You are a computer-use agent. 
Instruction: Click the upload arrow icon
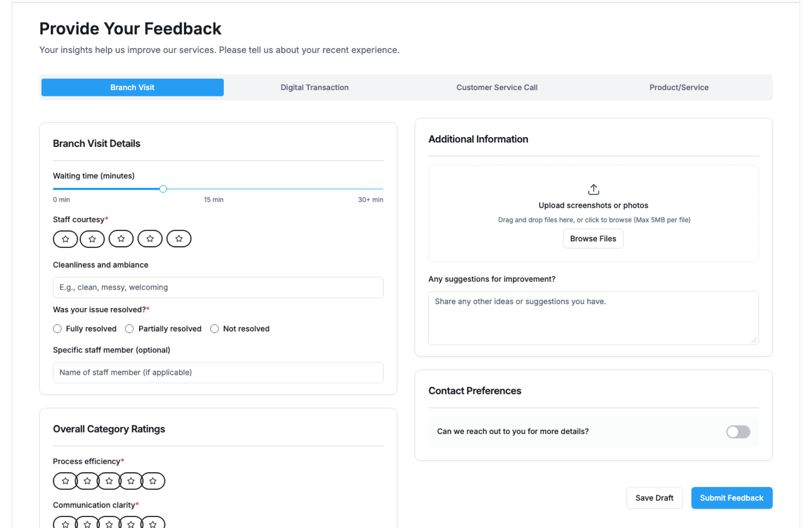coord(593,190)
